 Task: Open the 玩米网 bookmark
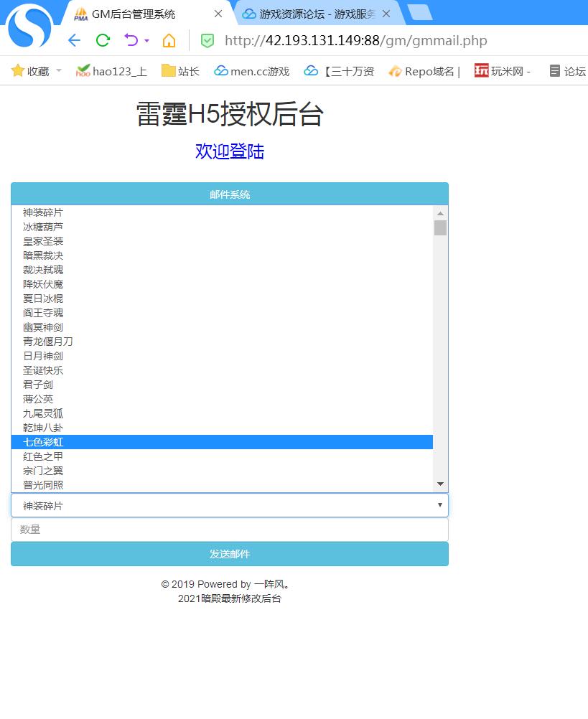(x=502, y=71)
